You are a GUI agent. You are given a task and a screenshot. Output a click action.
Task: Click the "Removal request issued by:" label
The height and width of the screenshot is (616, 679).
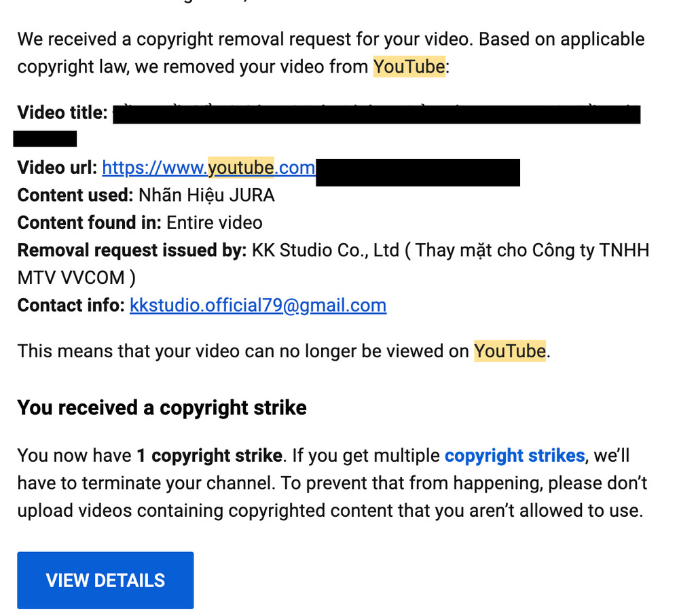tap(132, 251)
